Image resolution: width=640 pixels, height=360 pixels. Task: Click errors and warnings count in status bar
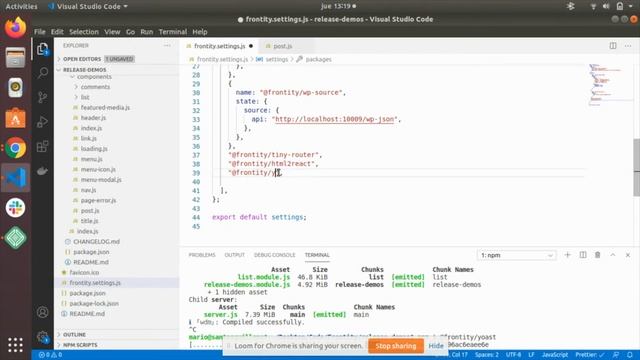50,355
